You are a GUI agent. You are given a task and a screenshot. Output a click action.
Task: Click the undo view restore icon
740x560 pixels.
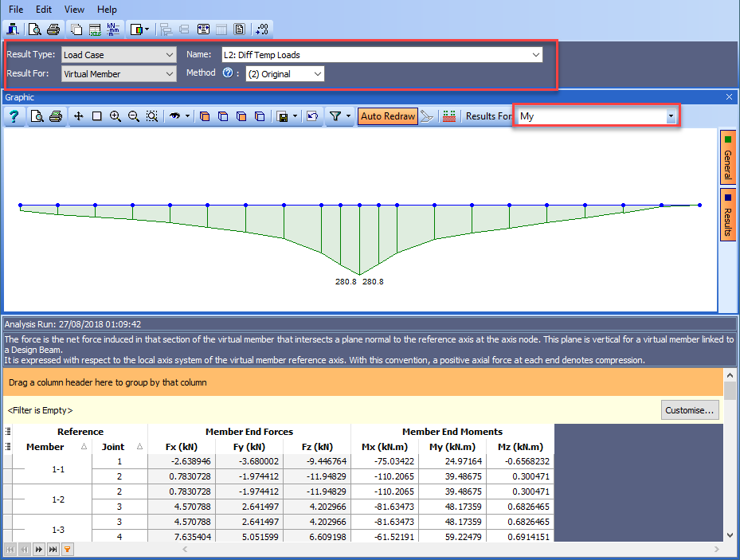[x=312, y=116]
